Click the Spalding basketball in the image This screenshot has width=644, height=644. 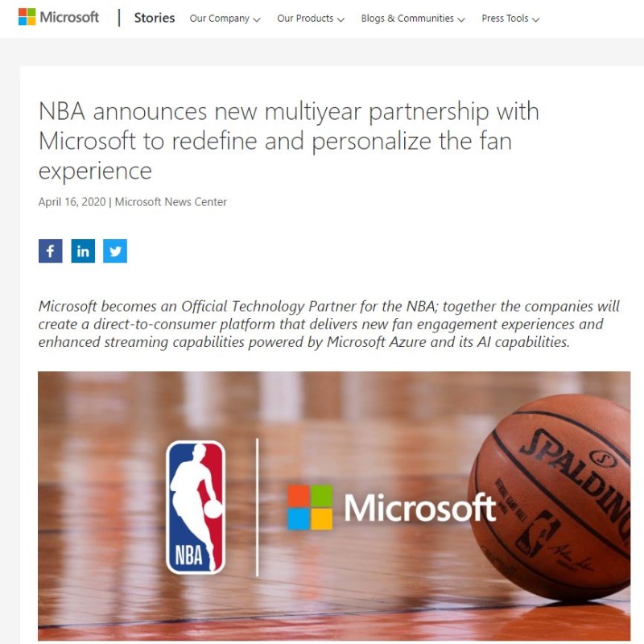click(550, 497)
